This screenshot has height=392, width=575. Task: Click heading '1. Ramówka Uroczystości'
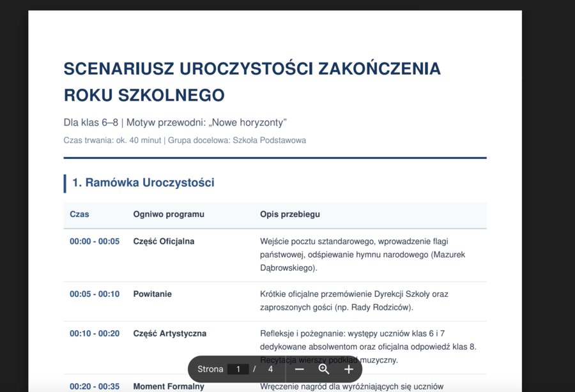pyautogui.click(x=143, y=183)
